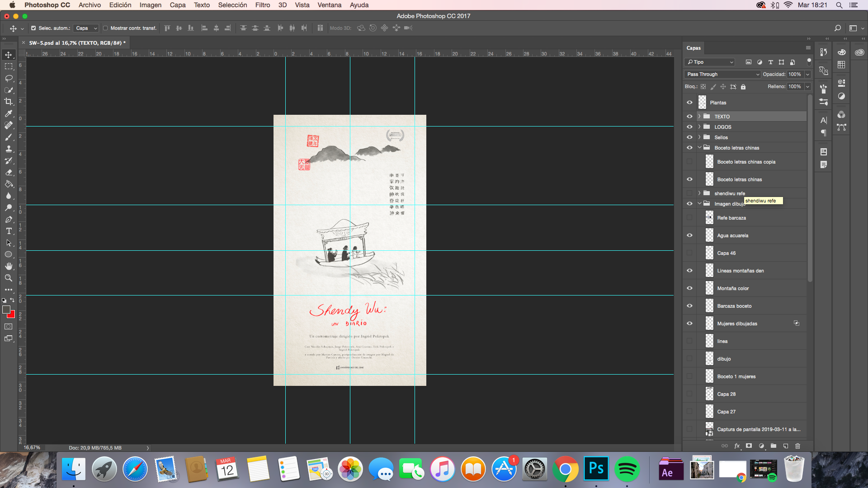Expand the LOGOS layer group
Screen dimensions: 868x488
[x=699, y=127]
